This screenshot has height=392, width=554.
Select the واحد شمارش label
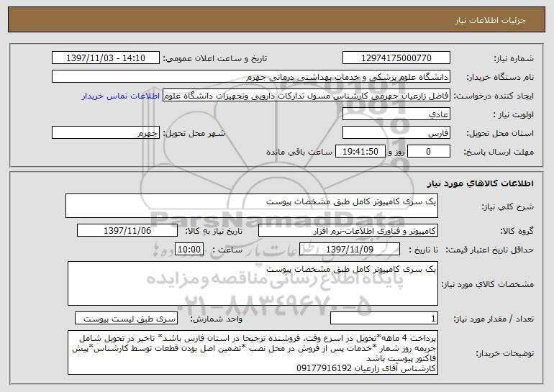tap(217, 319)
